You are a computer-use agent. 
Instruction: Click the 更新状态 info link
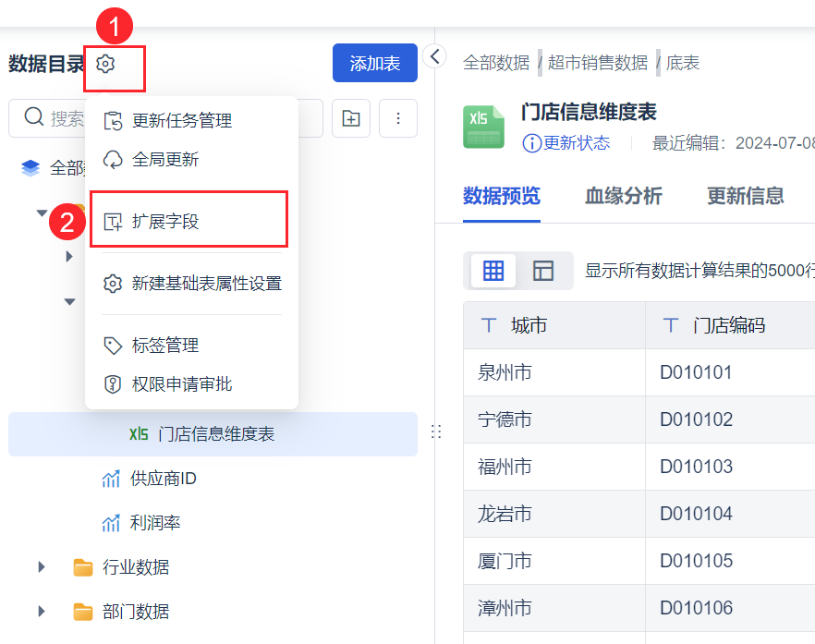[566, 143]
